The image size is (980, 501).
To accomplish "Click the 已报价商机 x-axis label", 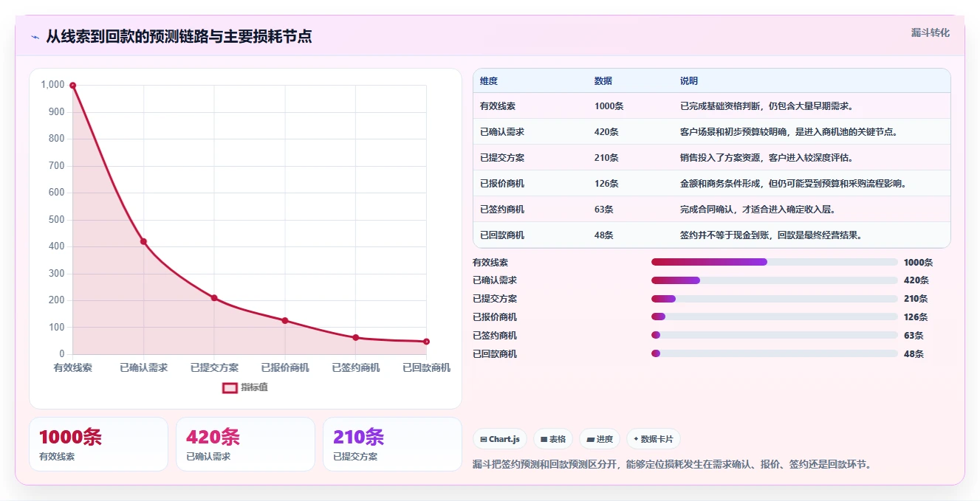I will click(285, 367).
